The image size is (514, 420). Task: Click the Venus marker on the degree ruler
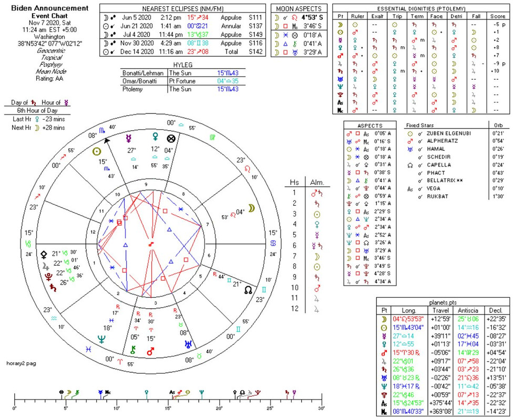click(147, 392)
